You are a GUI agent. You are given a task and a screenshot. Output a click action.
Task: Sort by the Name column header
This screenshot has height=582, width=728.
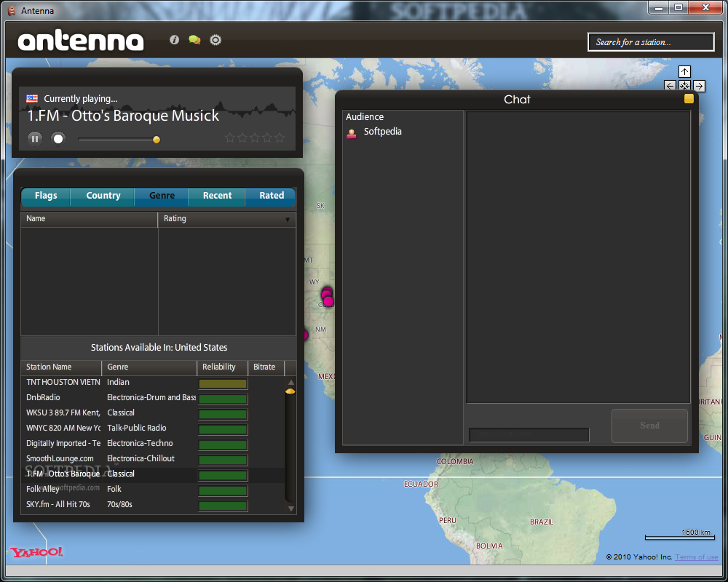coord(90,219)
